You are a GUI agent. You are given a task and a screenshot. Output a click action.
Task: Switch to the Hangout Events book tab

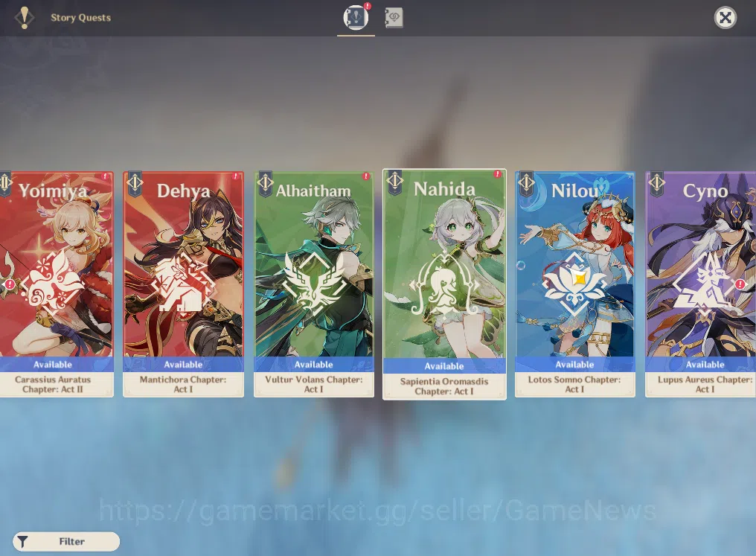click(x=394, y=18)
